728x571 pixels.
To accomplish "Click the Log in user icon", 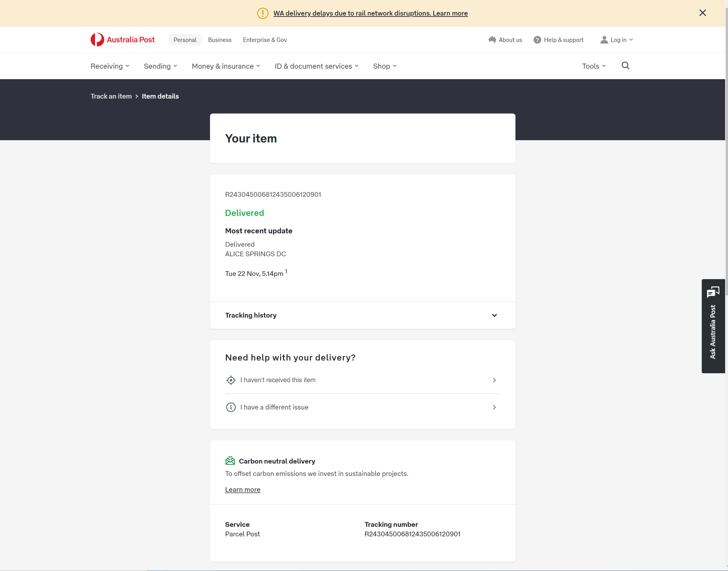I will (x=604, y=40).
